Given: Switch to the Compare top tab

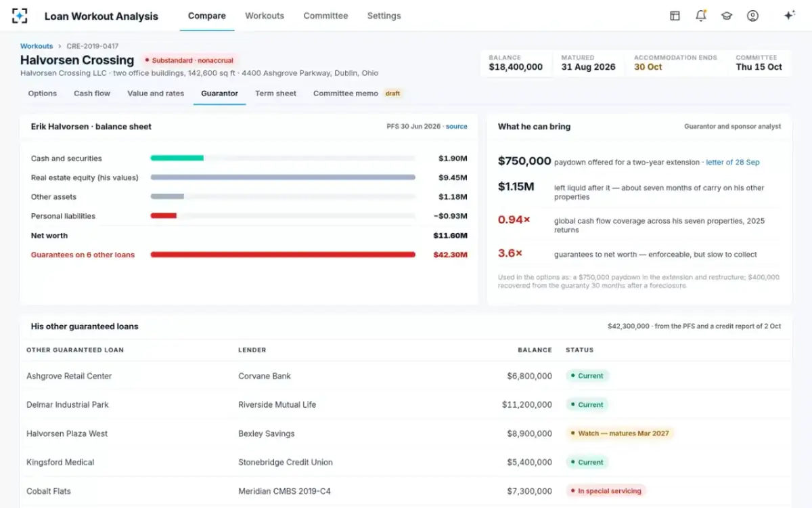Looking at the screenshot, I should [x=207, y=16].
